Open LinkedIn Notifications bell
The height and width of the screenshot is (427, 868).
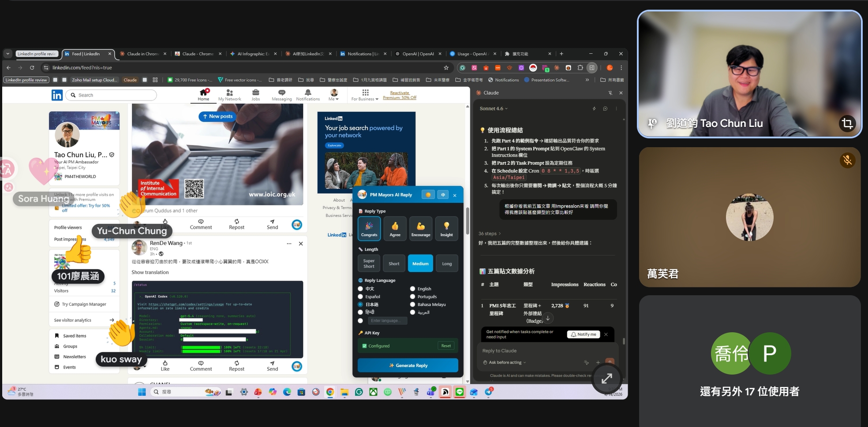coord(308,95)
